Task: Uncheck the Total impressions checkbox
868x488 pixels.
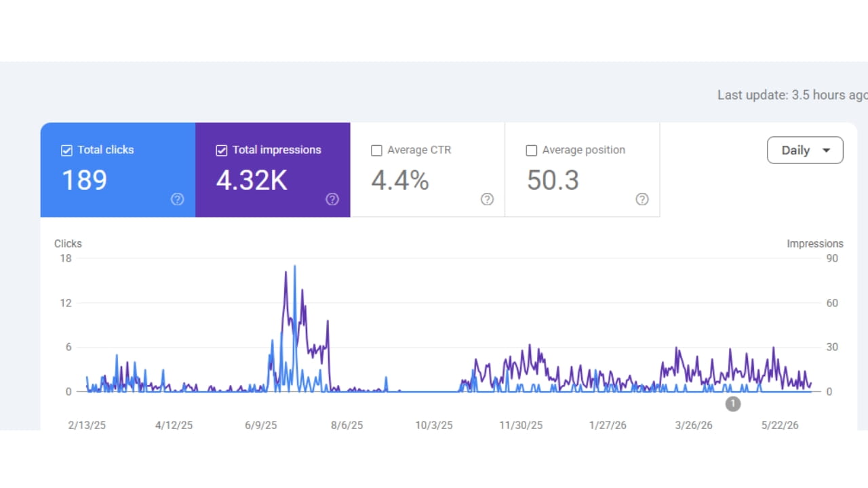Action: 221,150
